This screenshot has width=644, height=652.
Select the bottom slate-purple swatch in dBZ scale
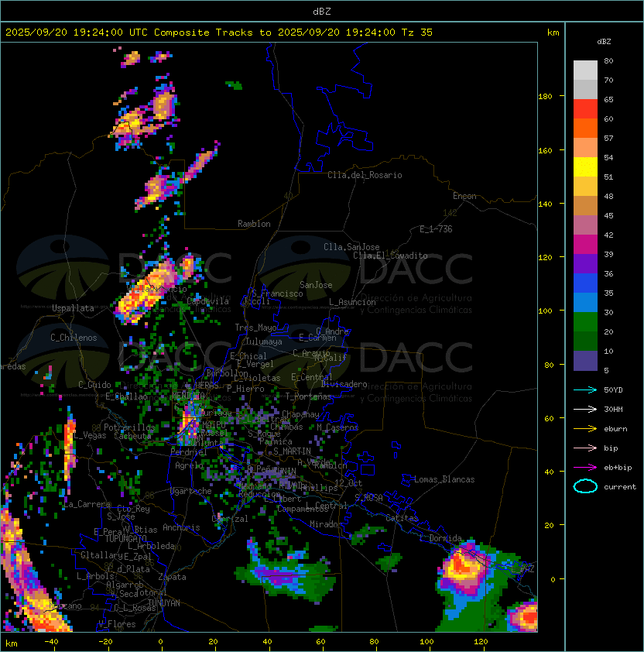pos(585,361)
